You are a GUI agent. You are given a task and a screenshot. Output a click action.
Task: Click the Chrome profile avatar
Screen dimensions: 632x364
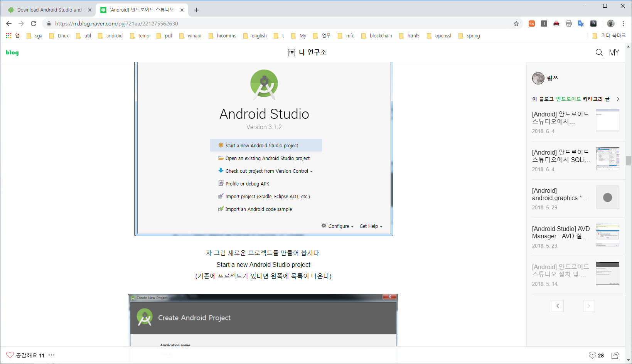(611, 24)
